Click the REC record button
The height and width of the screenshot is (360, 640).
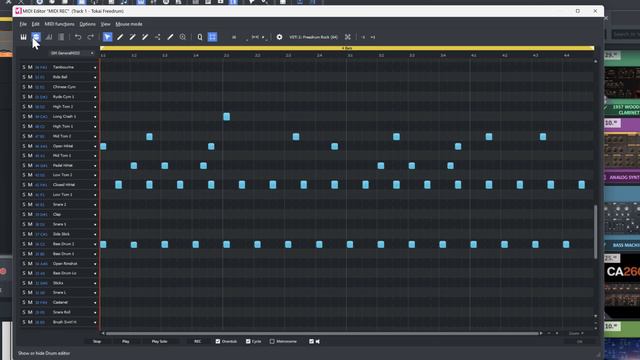pyautogui.click(x=198, y=341)
